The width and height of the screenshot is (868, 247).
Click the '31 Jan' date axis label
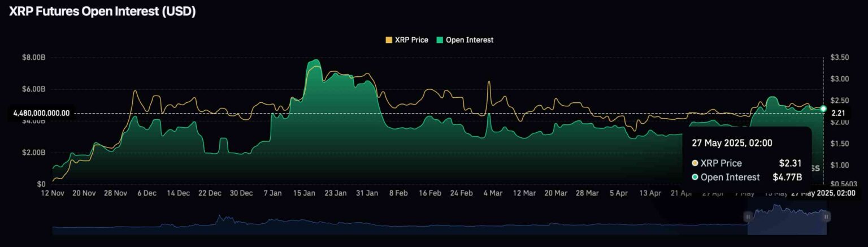coord(367,193)
